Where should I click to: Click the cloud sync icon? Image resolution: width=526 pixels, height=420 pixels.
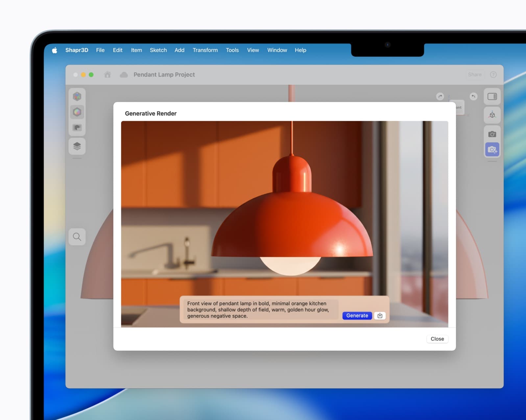pos(123,75)
